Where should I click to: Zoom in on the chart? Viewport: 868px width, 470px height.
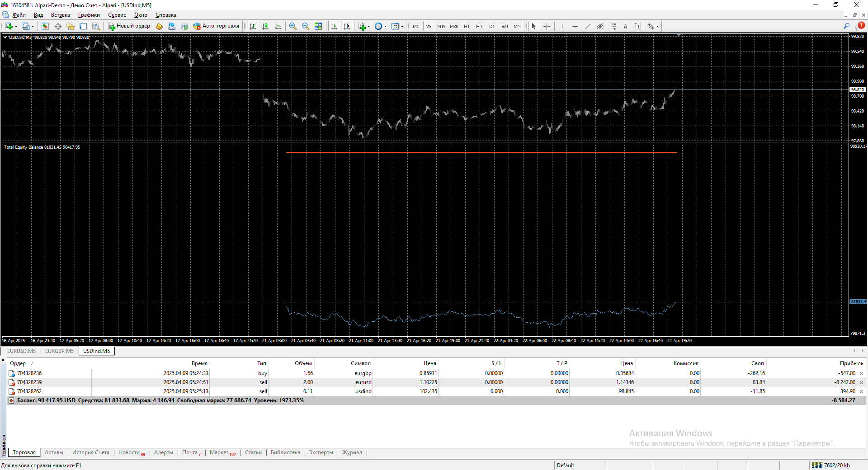tap(293, 26)
